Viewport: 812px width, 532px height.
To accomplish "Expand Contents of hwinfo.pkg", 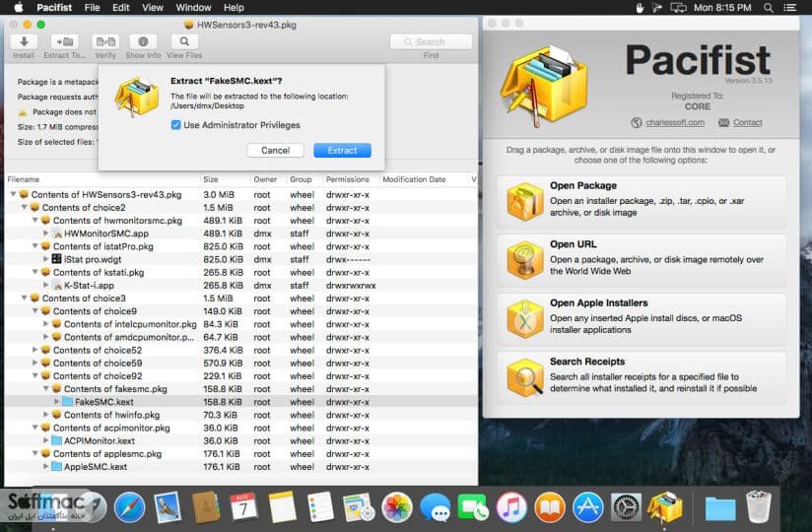I will pyautogui.click(x=45, y=415).
